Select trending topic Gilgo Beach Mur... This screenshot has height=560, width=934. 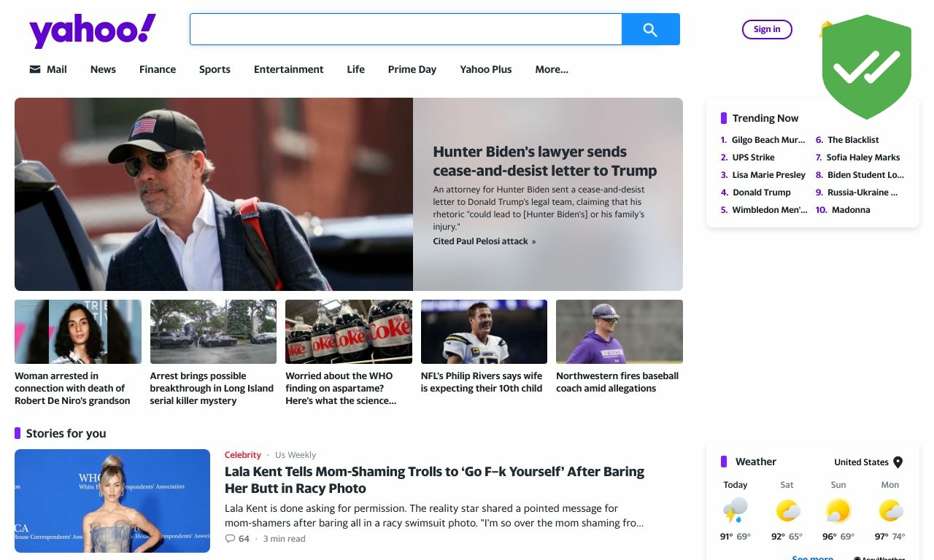[x=768, y=140]
